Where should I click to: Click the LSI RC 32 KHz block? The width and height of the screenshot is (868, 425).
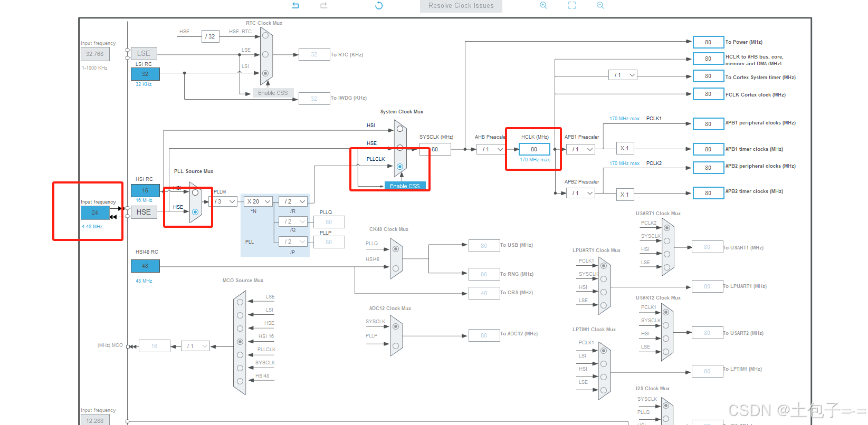145,74
